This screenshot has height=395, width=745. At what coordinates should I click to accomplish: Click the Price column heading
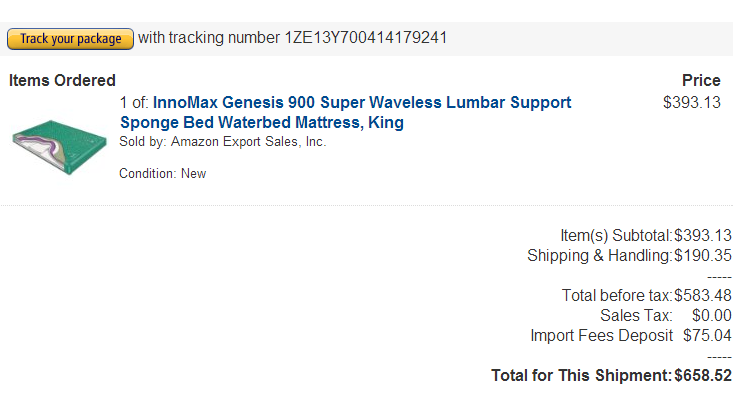(701, 80)
